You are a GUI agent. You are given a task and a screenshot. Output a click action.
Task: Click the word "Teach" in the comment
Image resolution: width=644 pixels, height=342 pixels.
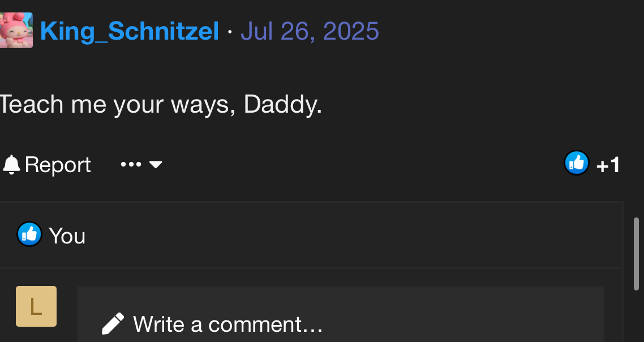pos(31,104)
